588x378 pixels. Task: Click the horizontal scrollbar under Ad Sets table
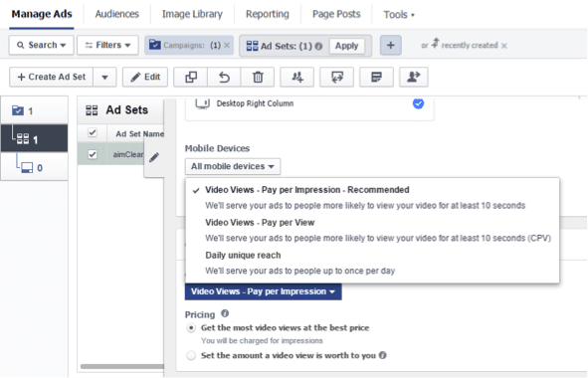tap(121, 366)
